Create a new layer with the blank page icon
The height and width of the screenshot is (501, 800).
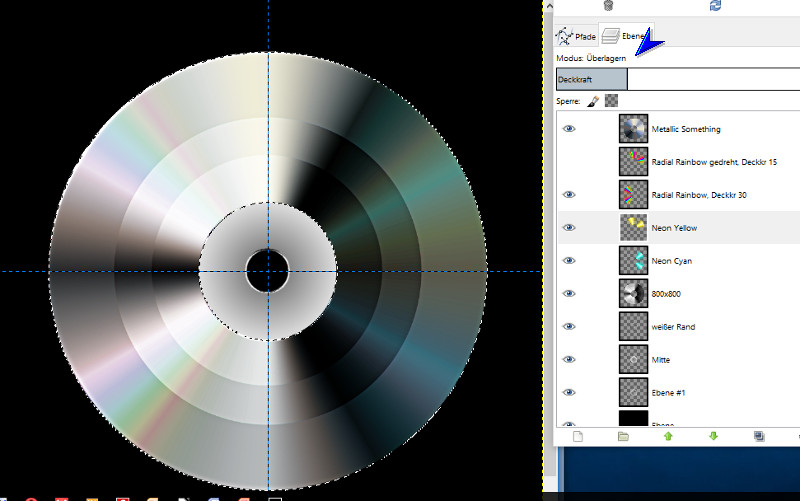[x=577, y=436]
